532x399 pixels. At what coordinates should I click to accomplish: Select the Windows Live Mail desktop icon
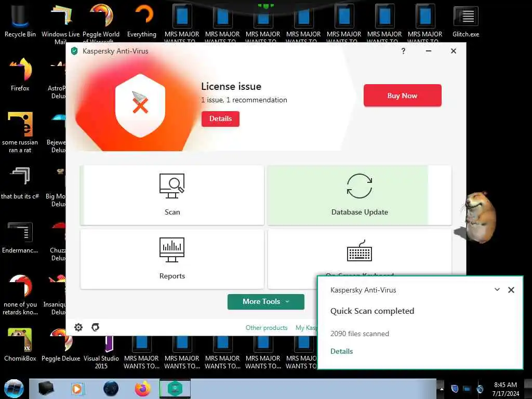coord(60,23)
